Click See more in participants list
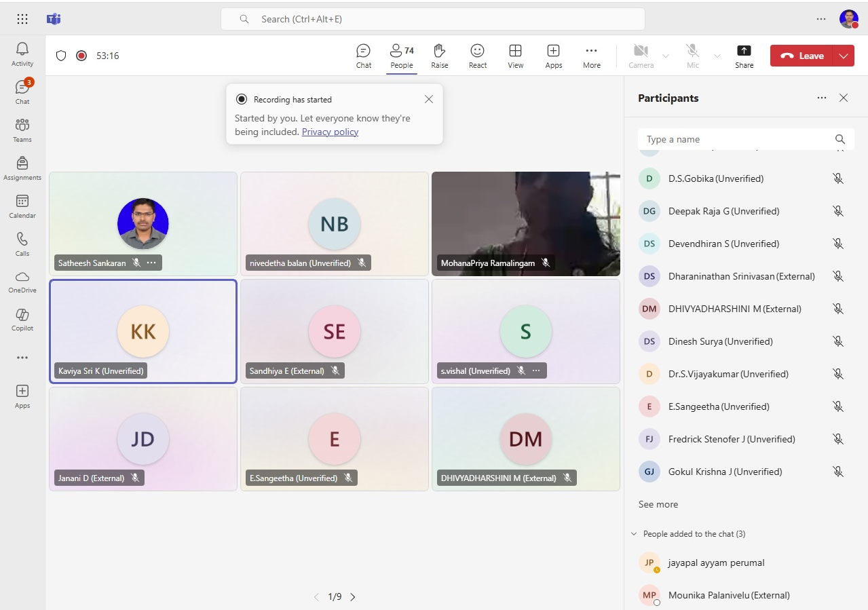This screenshot has width=868, height=610. click(658, 504)
